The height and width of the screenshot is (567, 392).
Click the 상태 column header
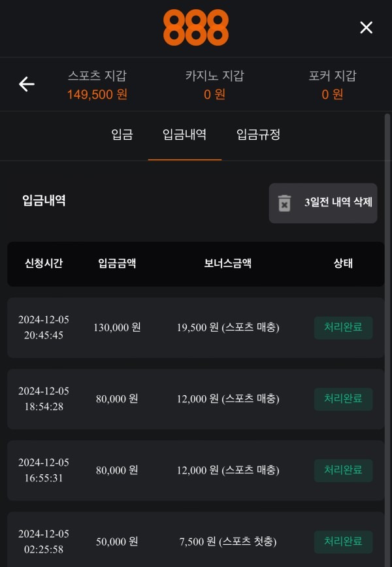click(x=342, y=263)
